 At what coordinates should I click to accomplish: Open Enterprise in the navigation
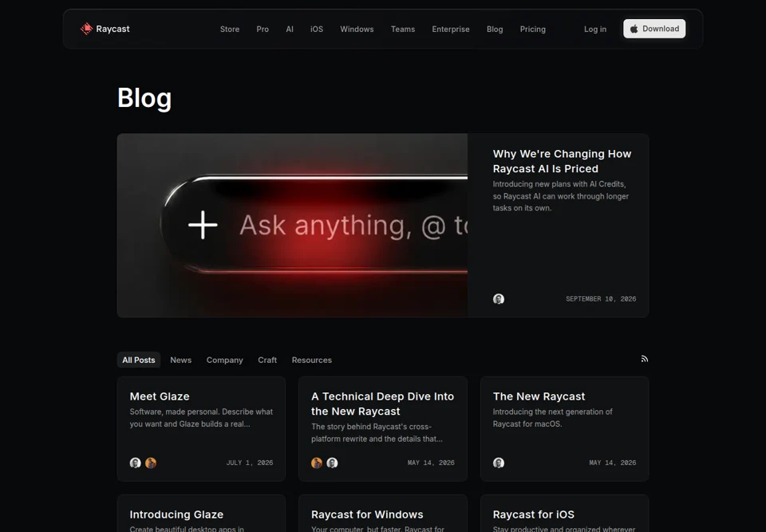click(450, 30)
